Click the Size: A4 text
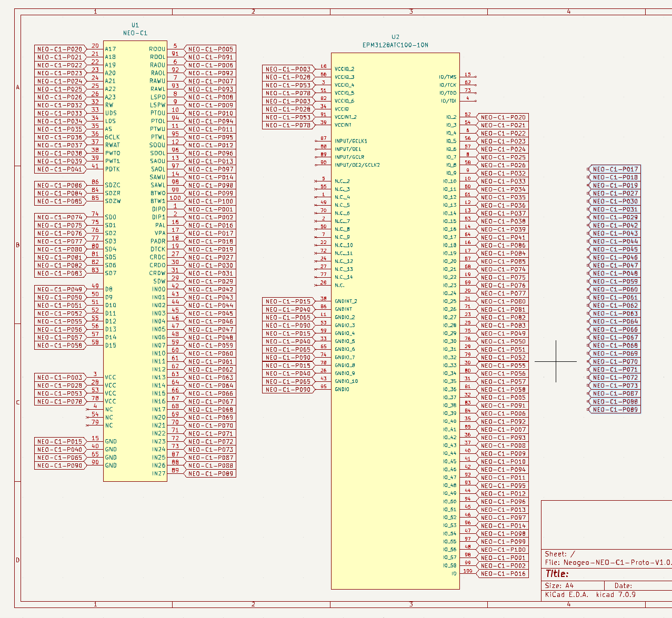The width and height of the screenshot is (672, 618). [x=559, y=585]
